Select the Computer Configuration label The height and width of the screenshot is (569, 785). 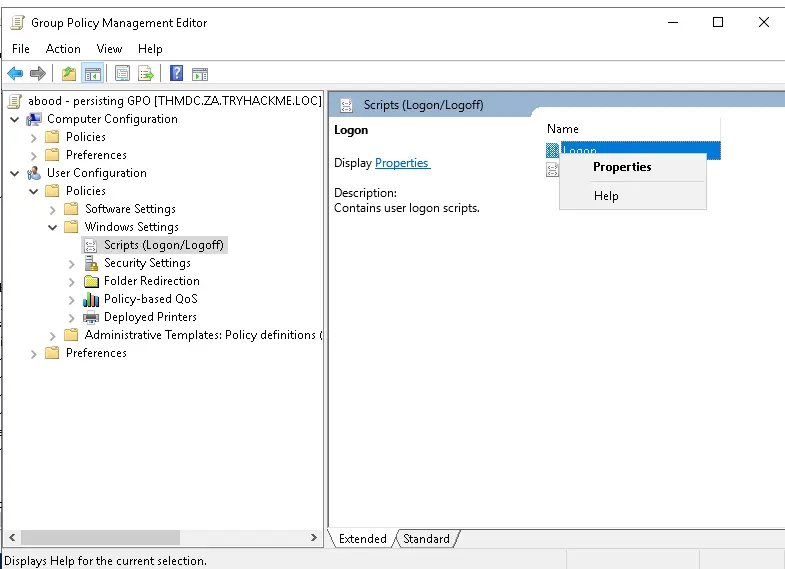coord(112,119)
